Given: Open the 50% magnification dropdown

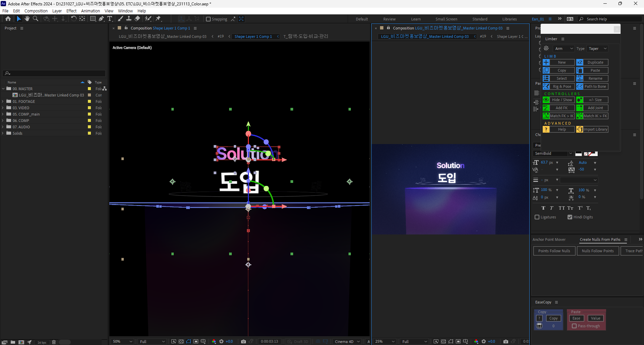Looking at the screenshot, I should pos(122,341).
